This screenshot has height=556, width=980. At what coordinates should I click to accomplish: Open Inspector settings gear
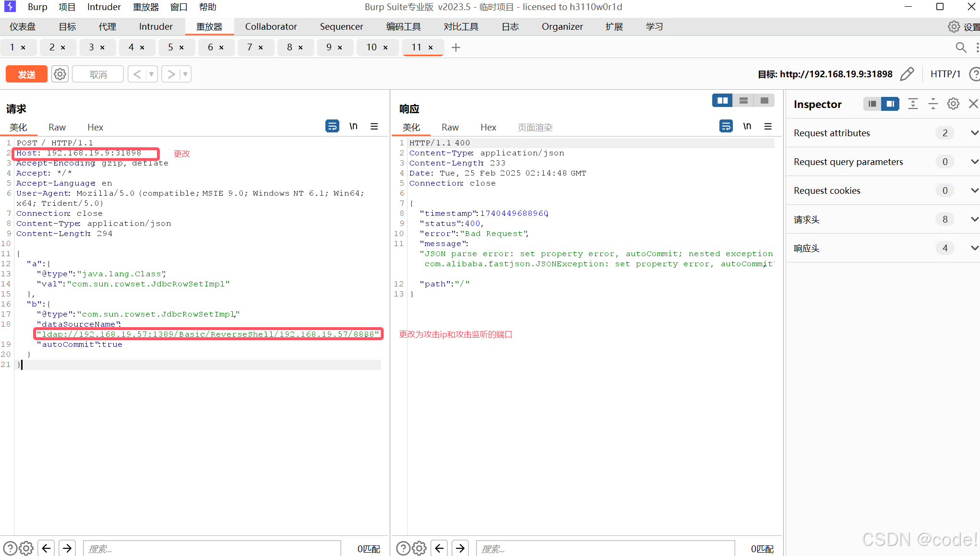click(x=953, y=104)
